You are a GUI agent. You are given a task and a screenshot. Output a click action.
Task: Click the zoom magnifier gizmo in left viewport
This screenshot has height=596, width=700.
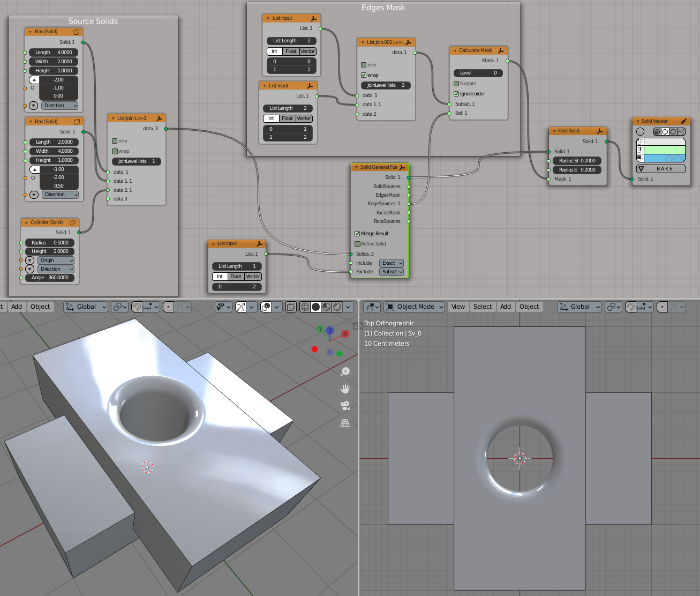pos(345,371)
